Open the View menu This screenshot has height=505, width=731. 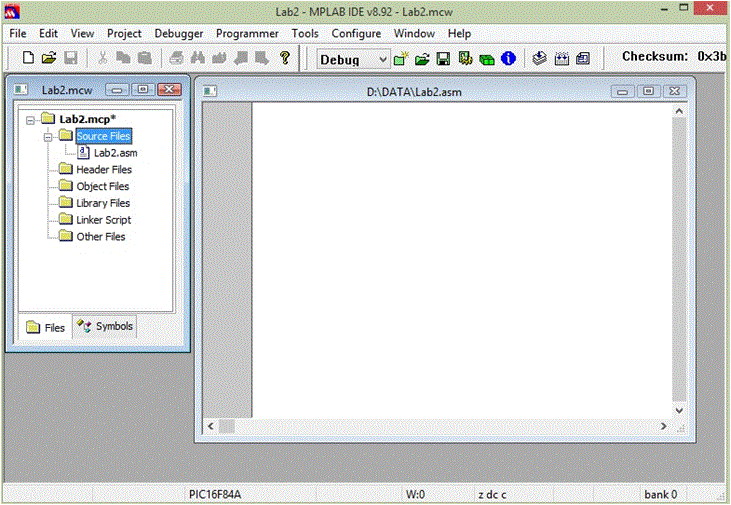tap(82, 34)
